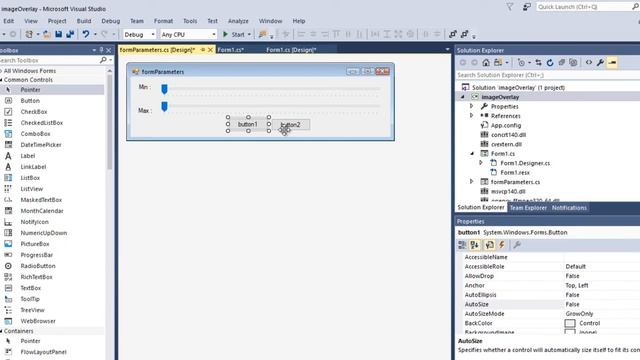The height and width of the screenshot is (360, 640).
Task: Expand the formParameters.cs node
Action: [471, 182]
